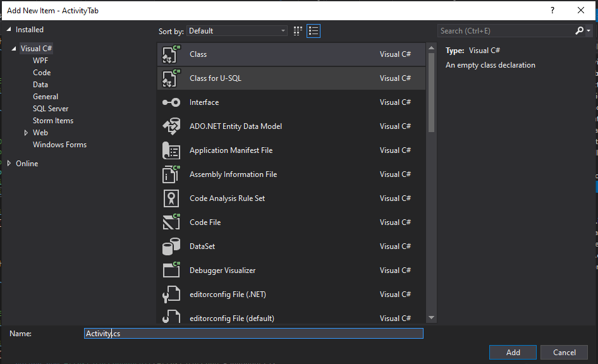598x364 pixels.
Task: Pick the Code File icon
Action: click(x=171, y=222)
